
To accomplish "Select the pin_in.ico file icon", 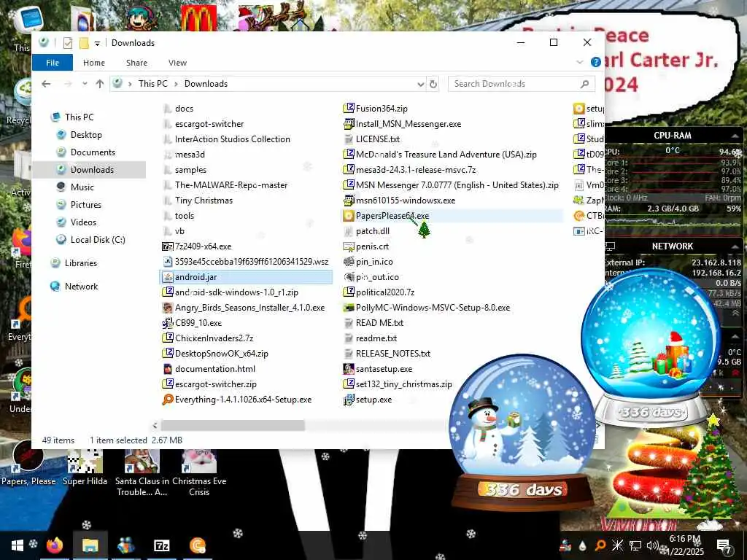I will click(349, 262).
